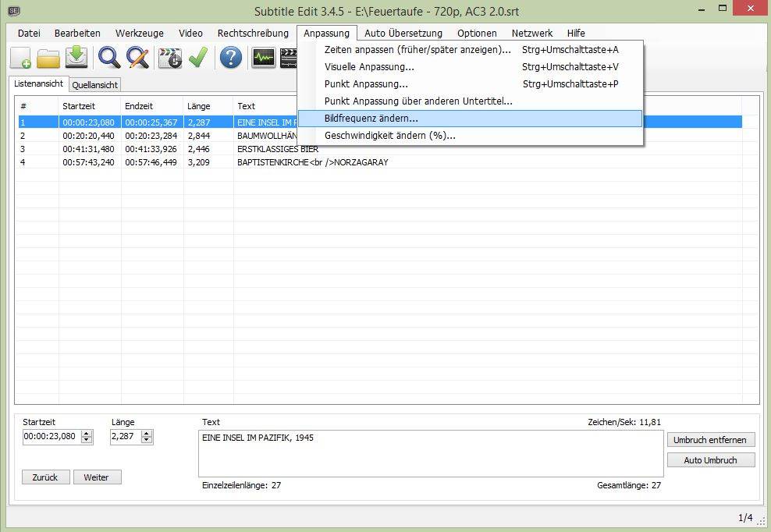Select Punkt Anpassung über anderen Untertitel
Screen dimensions: 771x532
tap(470, 101)
